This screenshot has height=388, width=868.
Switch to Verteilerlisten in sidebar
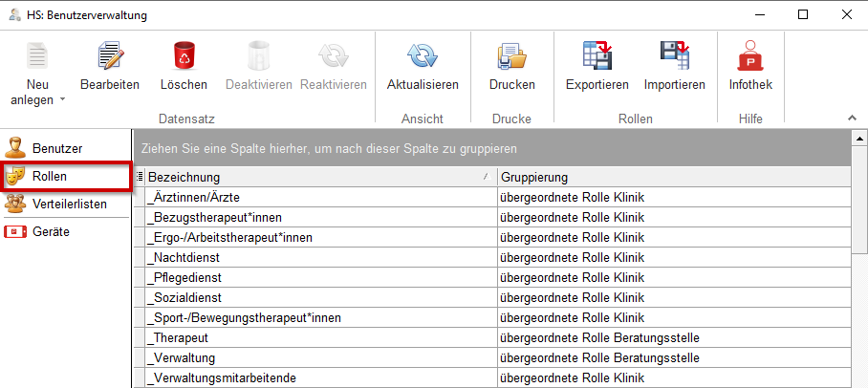[x=69, y=204]
